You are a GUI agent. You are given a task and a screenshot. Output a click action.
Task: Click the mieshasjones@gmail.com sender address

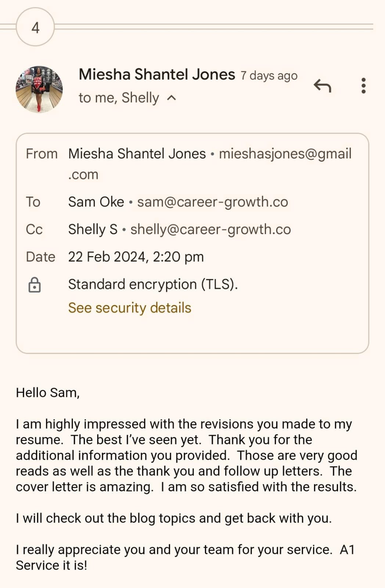pos(285,154)
